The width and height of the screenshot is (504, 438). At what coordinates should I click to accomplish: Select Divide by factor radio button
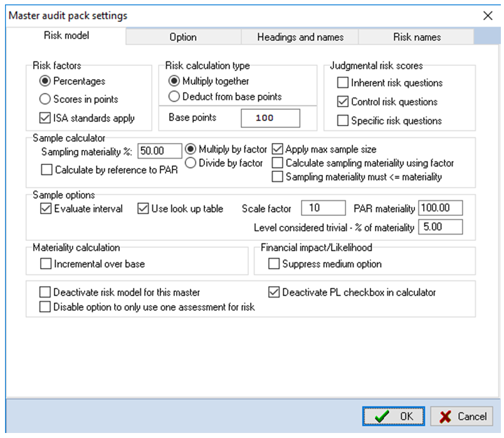191,163
